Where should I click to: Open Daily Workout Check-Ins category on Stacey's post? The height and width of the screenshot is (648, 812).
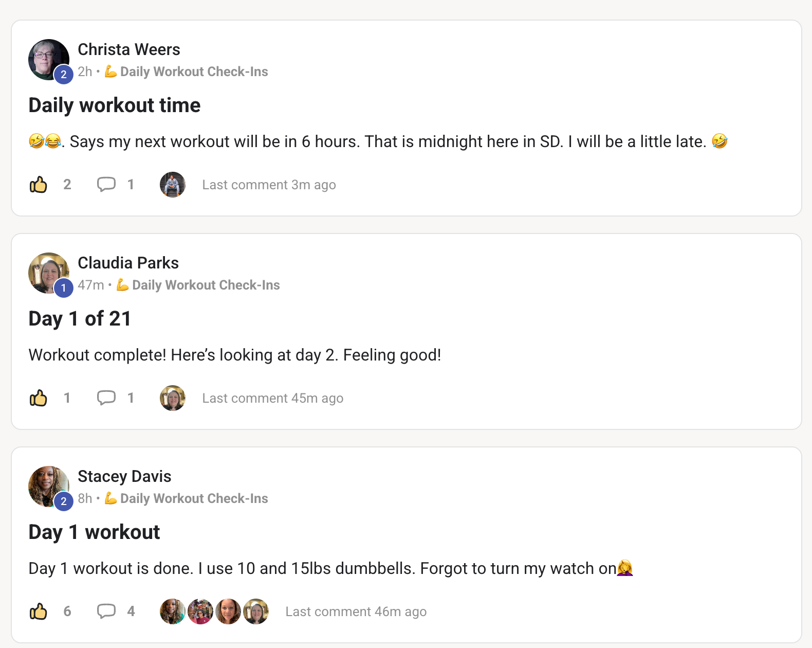(194, 498)
